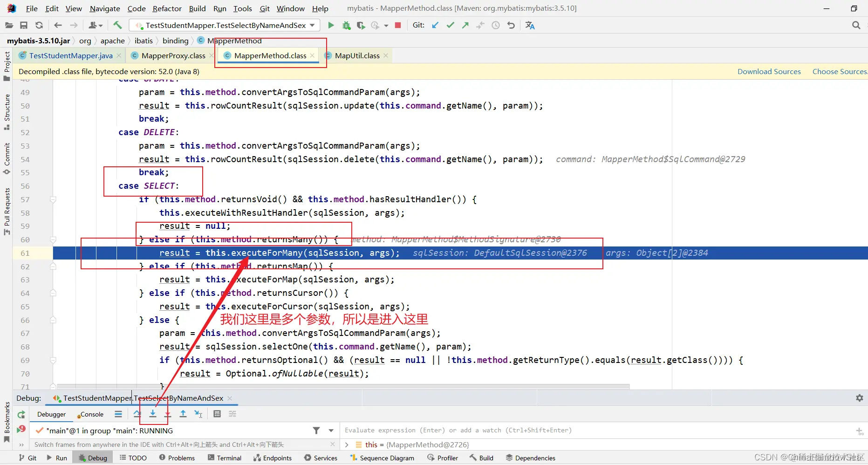Rerun debug session with green rerun icon
Viewport: 868px width, 465px height.
[x=21, y=414]
